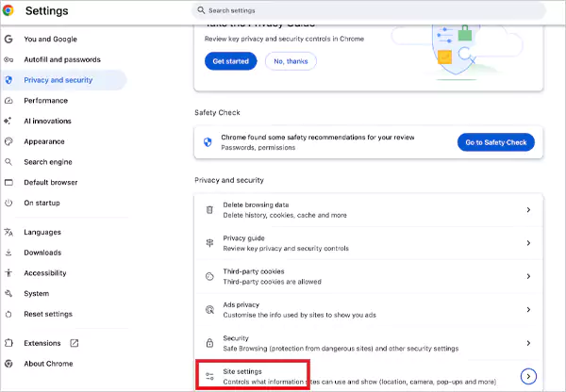Click Delete browsing data title
Viewport: 566px width, 392px height.
(x=256, y=204)
